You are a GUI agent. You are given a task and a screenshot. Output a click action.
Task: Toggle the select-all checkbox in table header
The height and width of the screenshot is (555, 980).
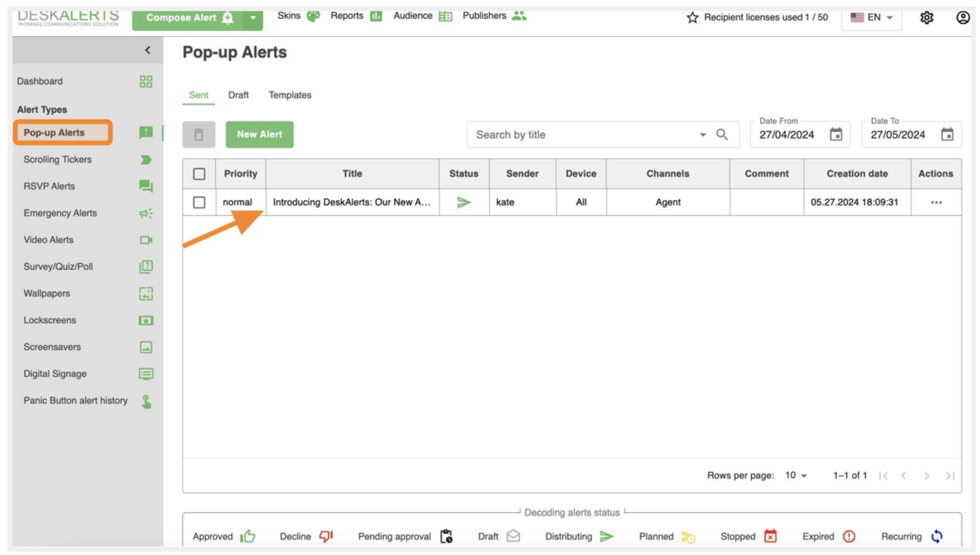pyautogui.click(x=199, y=174)
